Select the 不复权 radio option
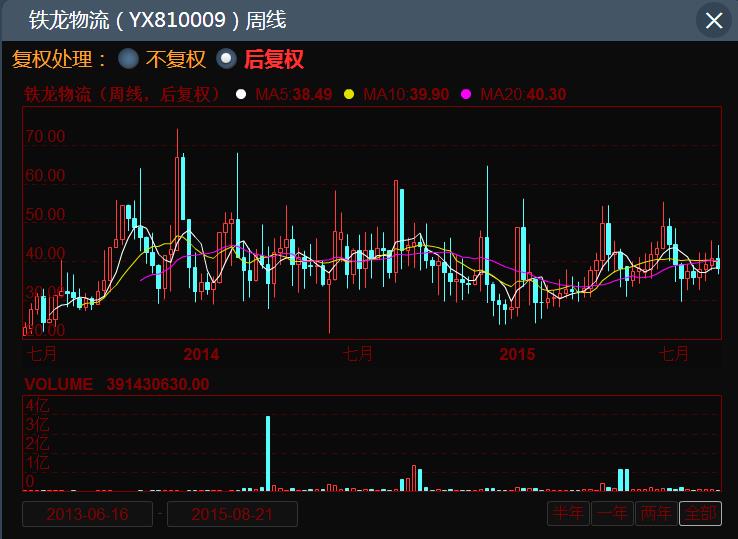The height and width of the screenshot is (539, 738). [x=128, y=59]
